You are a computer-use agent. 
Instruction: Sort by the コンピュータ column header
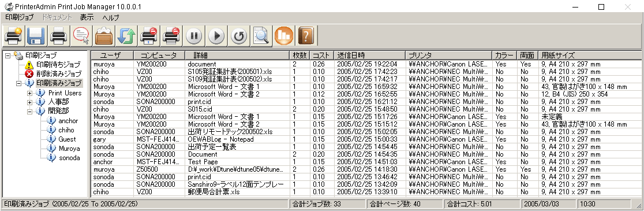(x=159, y=55)
